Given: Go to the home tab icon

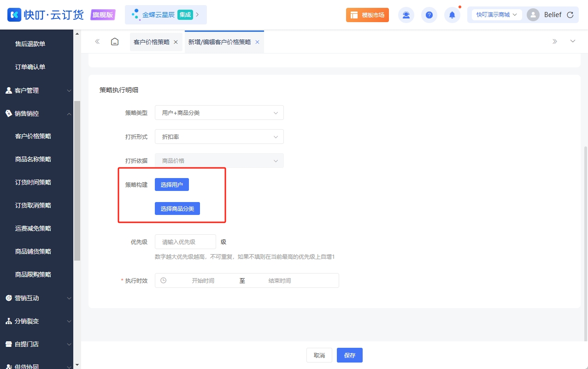Looking at the screenshot, I should 115,42.
